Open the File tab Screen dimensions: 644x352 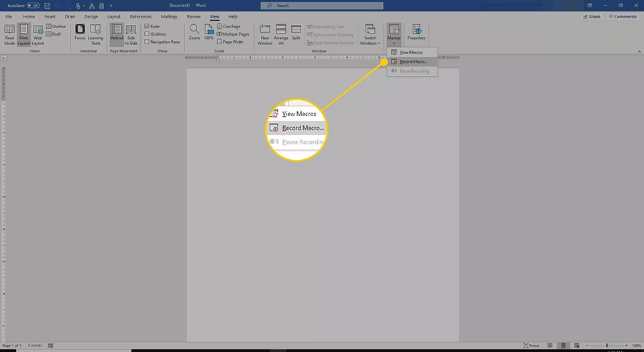(x=9, y=16)
